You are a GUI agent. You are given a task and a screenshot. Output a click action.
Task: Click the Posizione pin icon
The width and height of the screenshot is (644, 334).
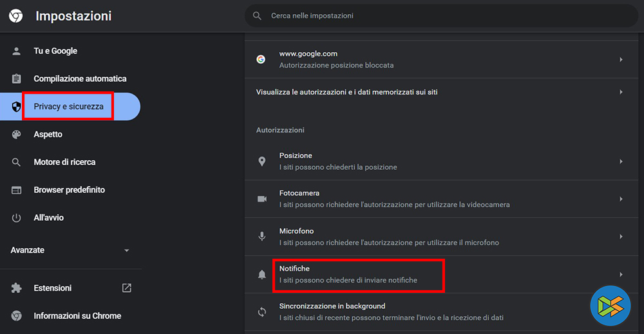coord(261,162)
